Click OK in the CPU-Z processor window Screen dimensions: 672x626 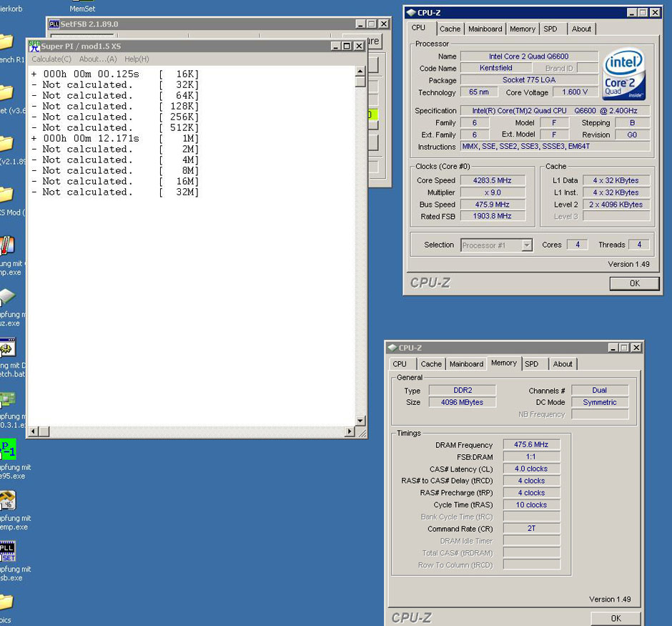point(634,283)
